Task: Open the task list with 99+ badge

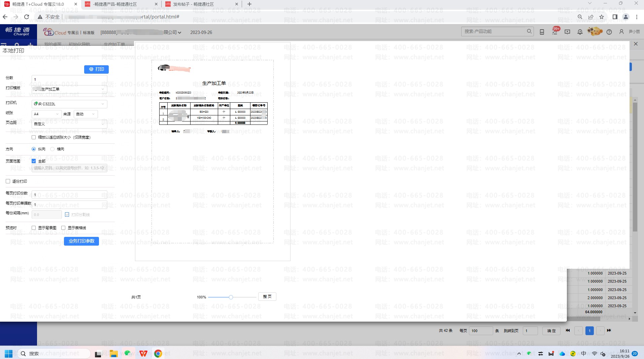Action: point(554,31)
